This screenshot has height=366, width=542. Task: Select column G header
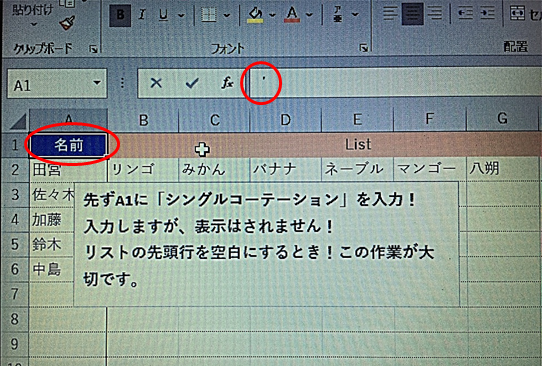point(502,118)
